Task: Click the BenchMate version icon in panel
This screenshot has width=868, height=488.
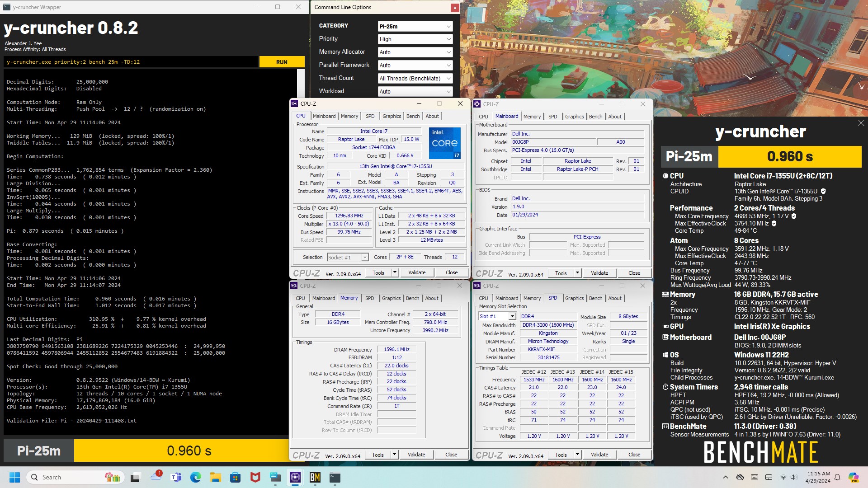Action: (x=665, y=427)
